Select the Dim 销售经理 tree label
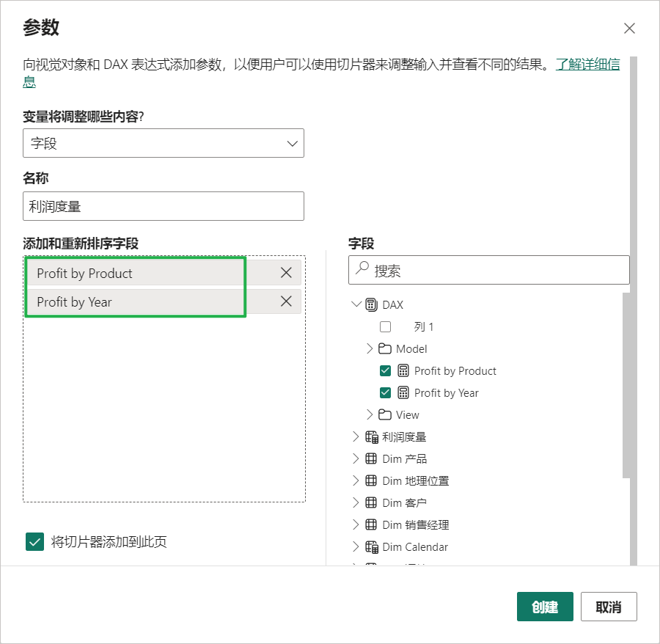The height and width of the screenshot is (644, 660). tap(416, 525)
